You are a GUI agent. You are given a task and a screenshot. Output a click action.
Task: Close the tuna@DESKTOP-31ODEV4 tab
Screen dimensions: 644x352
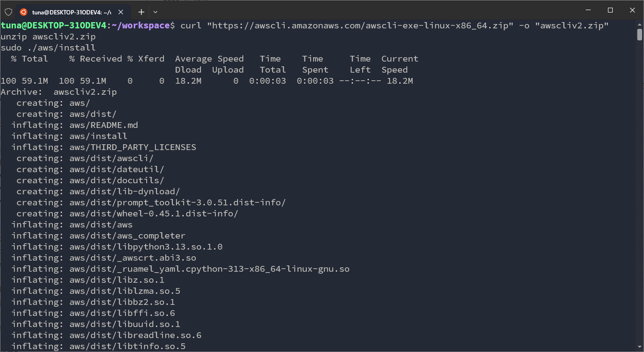coord(121,12)
